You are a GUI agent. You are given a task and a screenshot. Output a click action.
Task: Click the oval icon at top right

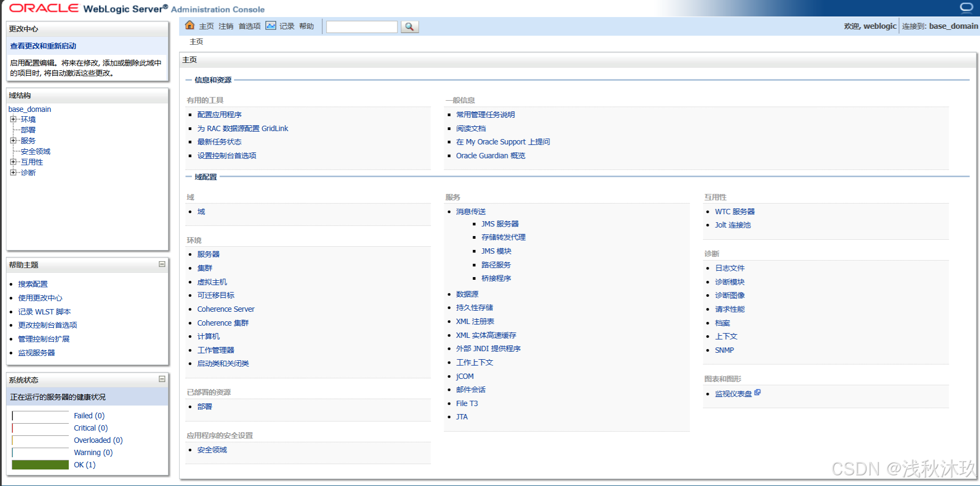point(966,7)
